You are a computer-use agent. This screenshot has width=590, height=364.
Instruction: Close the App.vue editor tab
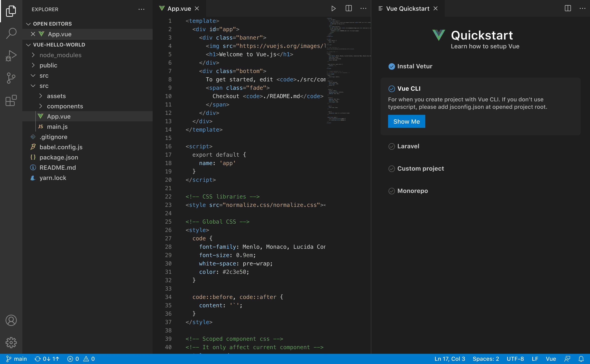pos(197,8)
